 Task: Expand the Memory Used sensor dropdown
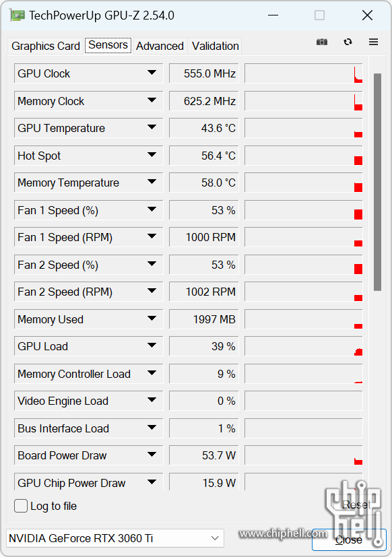(152, 319)
